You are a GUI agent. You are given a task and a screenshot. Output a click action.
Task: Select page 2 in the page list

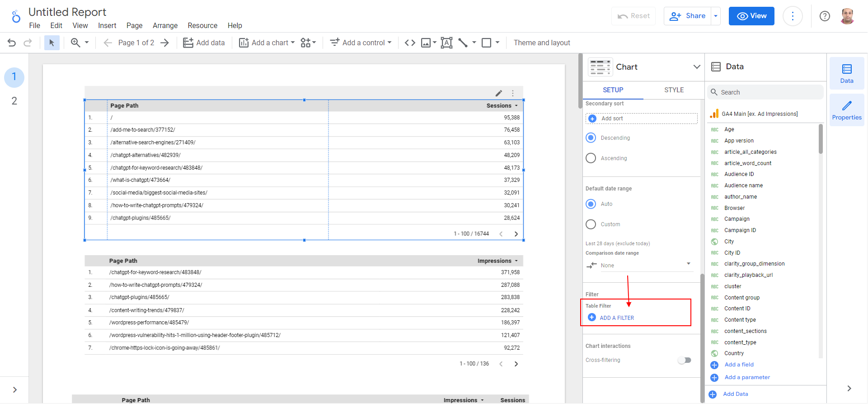[14, 101]
